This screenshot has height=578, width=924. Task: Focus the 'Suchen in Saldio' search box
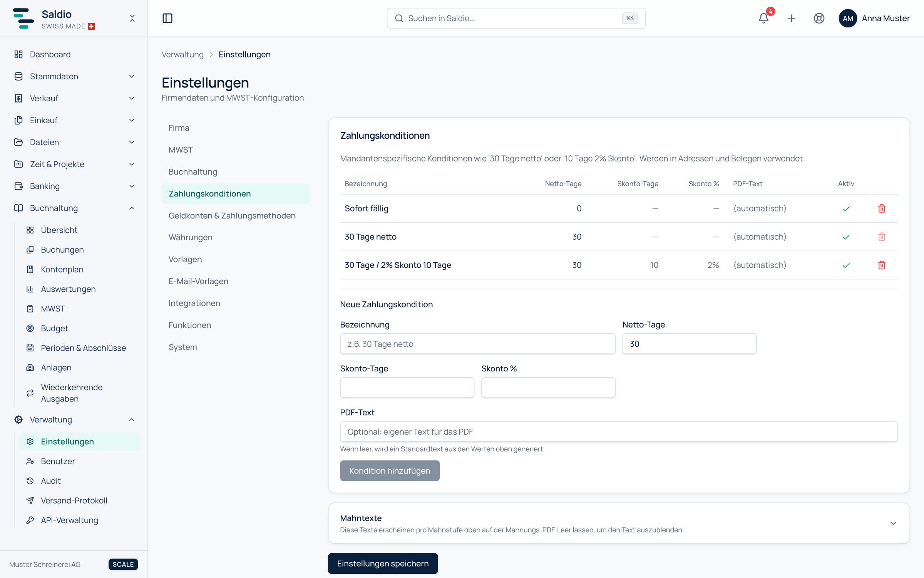point(516,18)
